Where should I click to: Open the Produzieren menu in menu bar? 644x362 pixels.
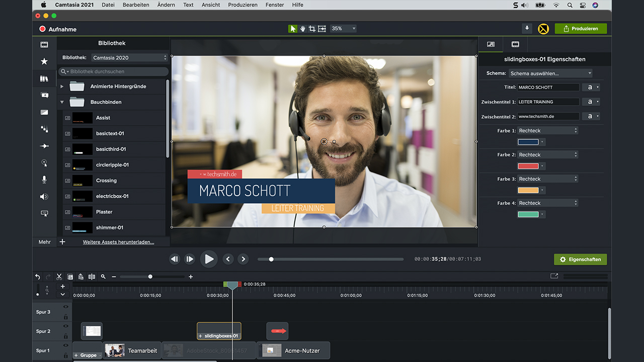[243, 5]
